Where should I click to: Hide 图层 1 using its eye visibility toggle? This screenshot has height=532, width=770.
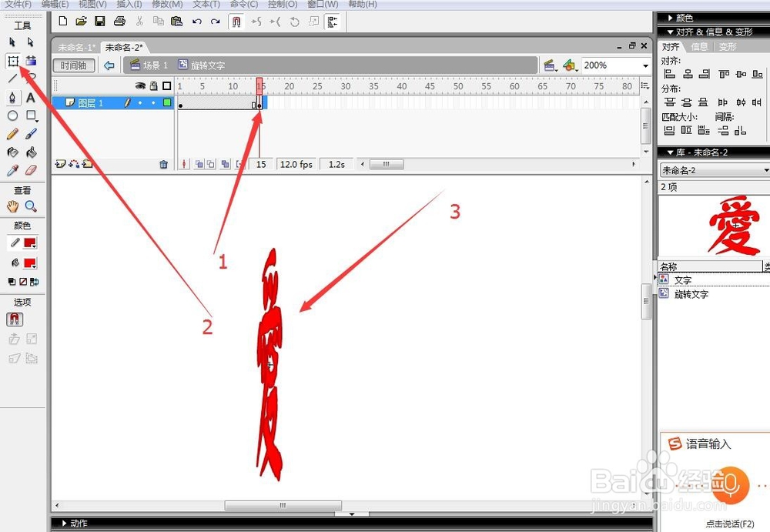140,102
